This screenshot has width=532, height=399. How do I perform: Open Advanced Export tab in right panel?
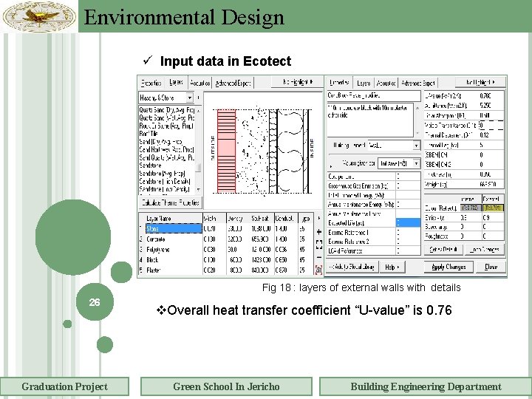click(x=417, y=83)
